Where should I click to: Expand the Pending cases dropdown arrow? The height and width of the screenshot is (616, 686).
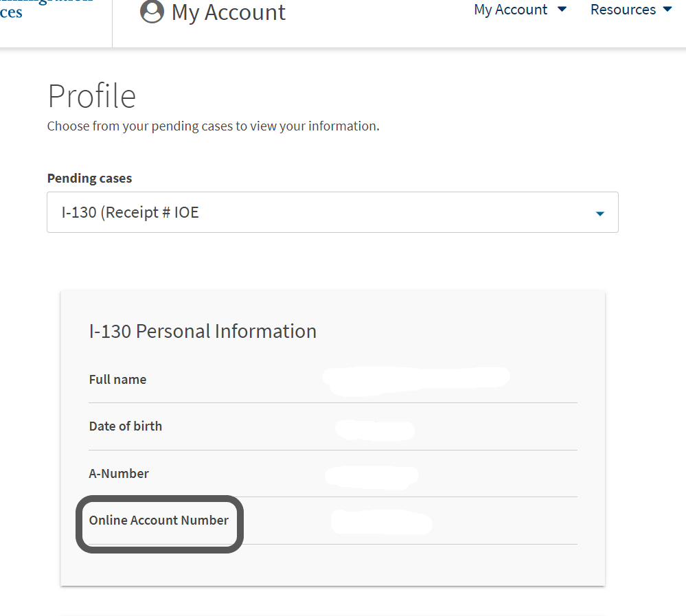tap(599, 214)
